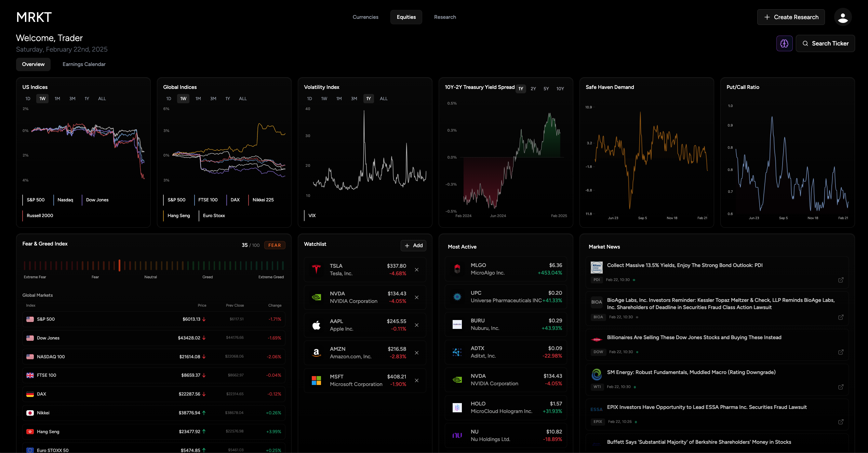Open the NASDAQ 100 market row
868x453 pixels.
click(x=154, y=357)
